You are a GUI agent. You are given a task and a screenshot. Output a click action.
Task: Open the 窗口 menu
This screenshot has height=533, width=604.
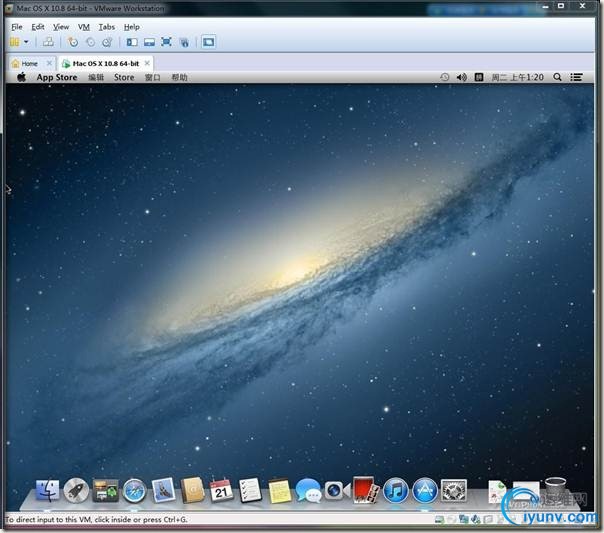(153, 77)
